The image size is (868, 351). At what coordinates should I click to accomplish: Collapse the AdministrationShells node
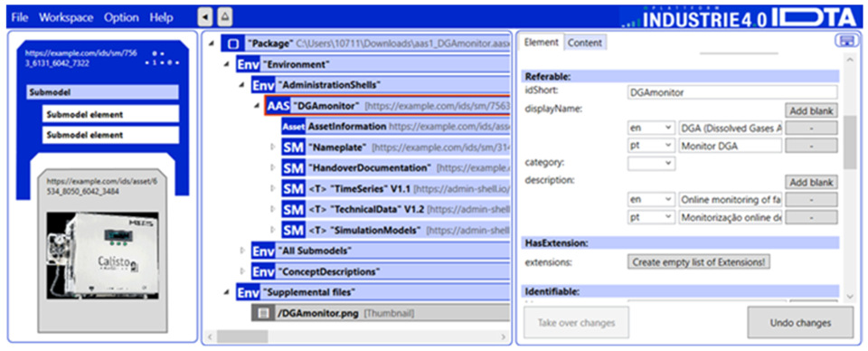(241, 85)
